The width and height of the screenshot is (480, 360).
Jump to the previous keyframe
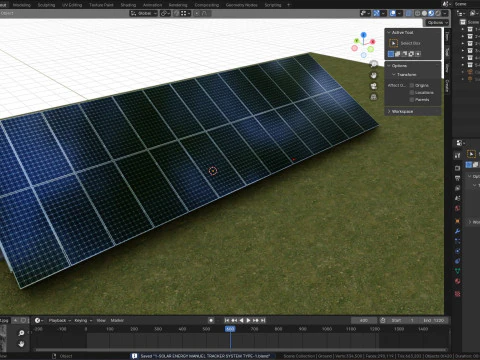(234, 320)
